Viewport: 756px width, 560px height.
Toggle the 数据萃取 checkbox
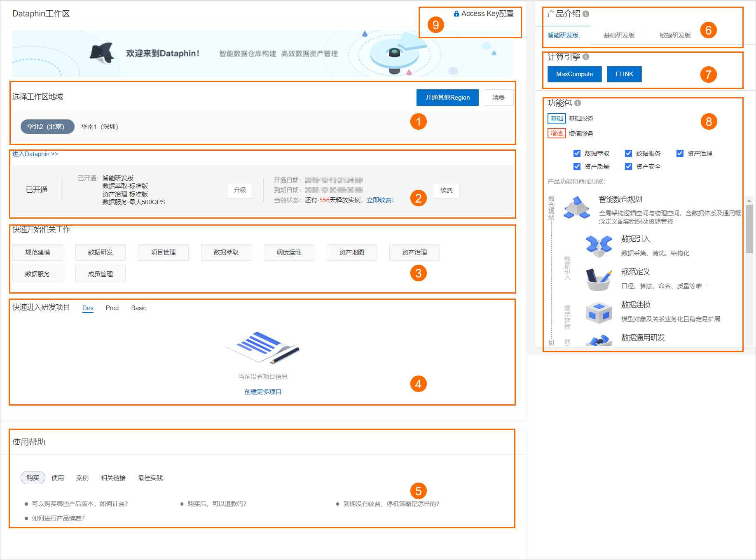[x=577, y=153]
